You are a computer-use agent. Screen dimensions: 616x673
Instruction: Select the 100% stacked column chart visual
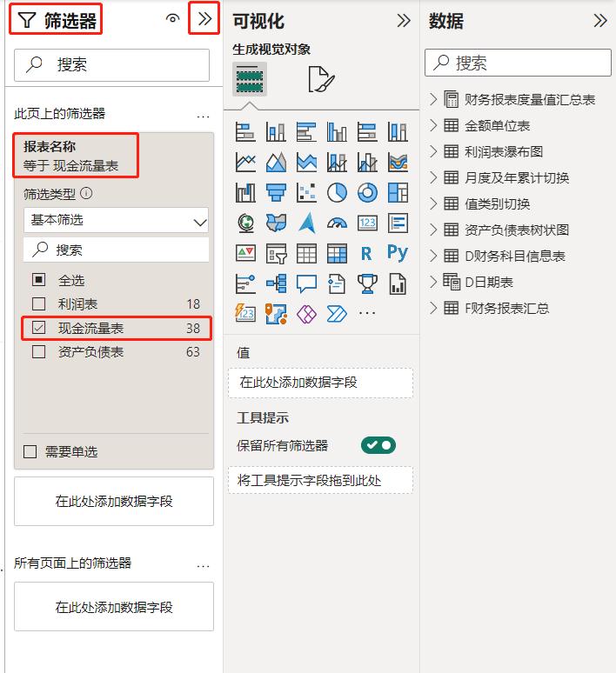pyautogui.click(x=398, y=132)
